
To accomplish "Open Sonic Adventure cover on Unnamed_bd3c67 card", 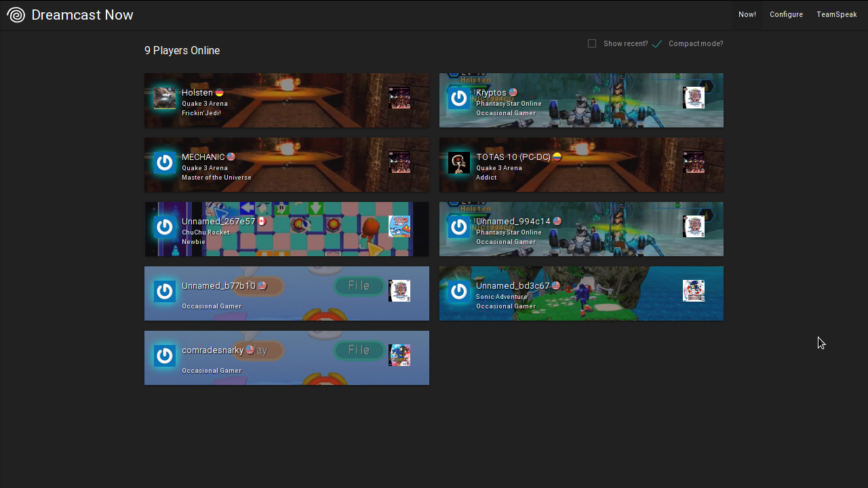I will pyautogui.click(x=694, y=291).
